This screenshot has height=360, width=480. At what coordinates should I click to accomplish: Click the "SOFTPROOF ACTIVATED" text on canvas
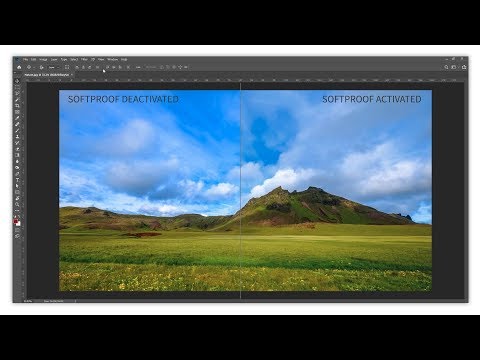point(372,99)
